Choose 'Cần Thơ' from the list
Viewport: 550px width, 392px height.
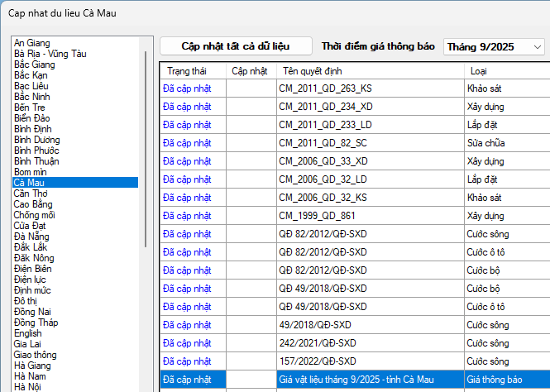click(x=31, y=194)
